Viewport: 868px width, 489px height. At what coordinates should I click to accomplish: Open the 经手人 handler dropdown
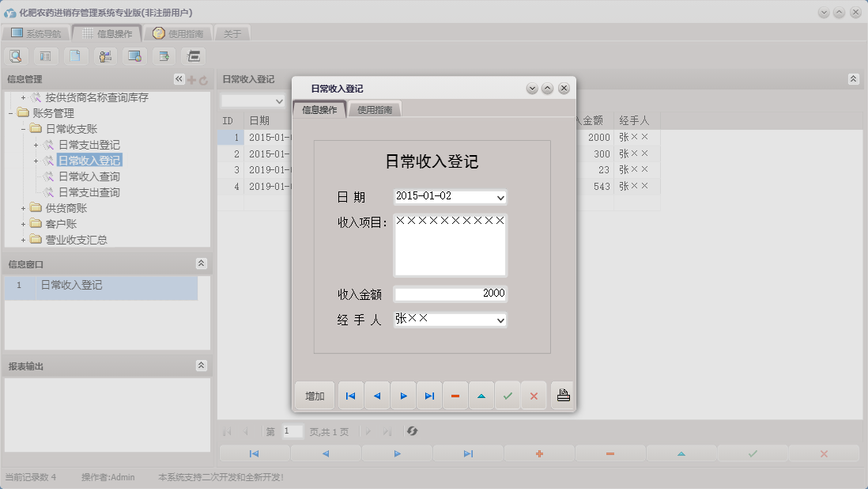[501, 320]
